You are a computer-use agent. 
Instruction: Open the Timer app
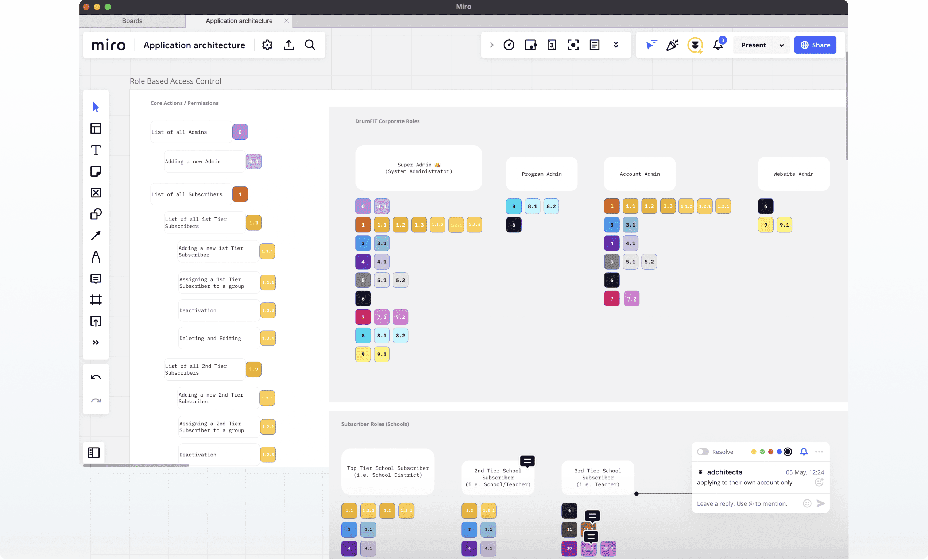coord(509,45)
